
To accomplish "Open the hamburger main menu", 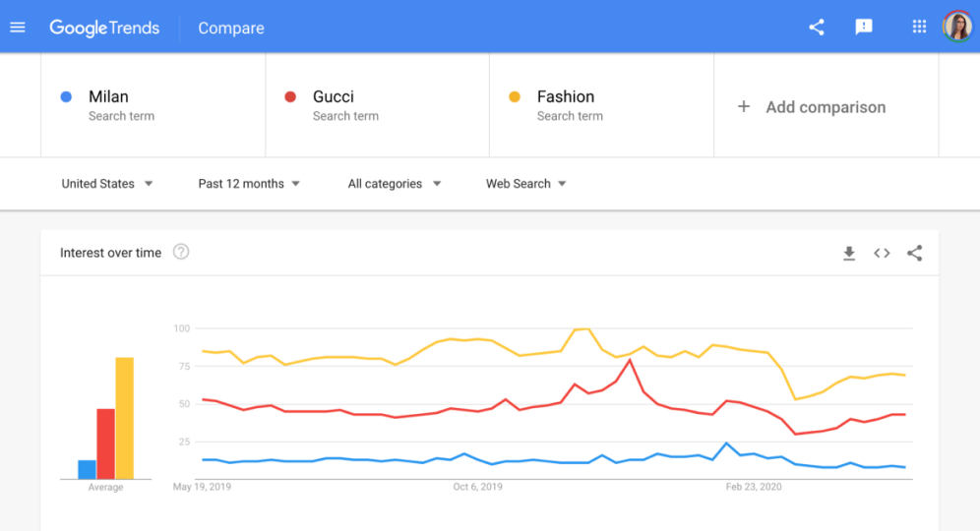I will (18, 28).
